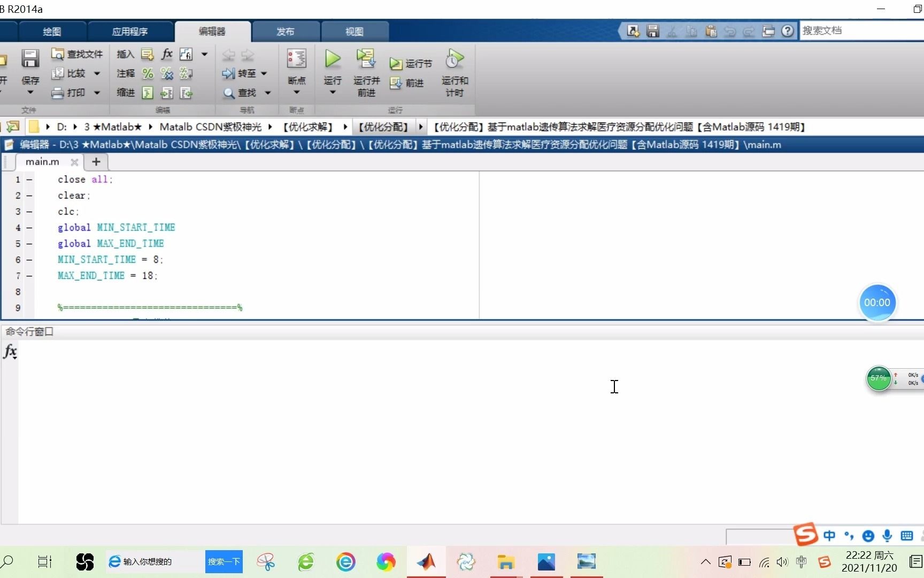Screen dimensions: 924x578
Task: Click the browse for folder icon
Action: 13,127
